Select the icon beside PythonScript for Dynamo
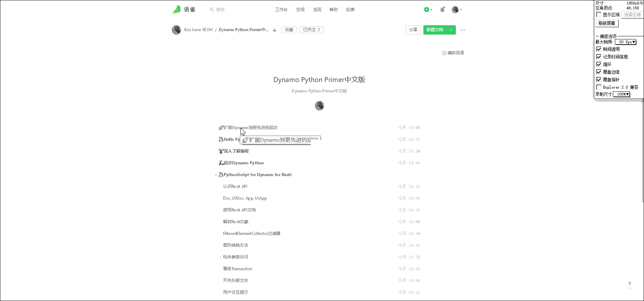 (221, 175)
